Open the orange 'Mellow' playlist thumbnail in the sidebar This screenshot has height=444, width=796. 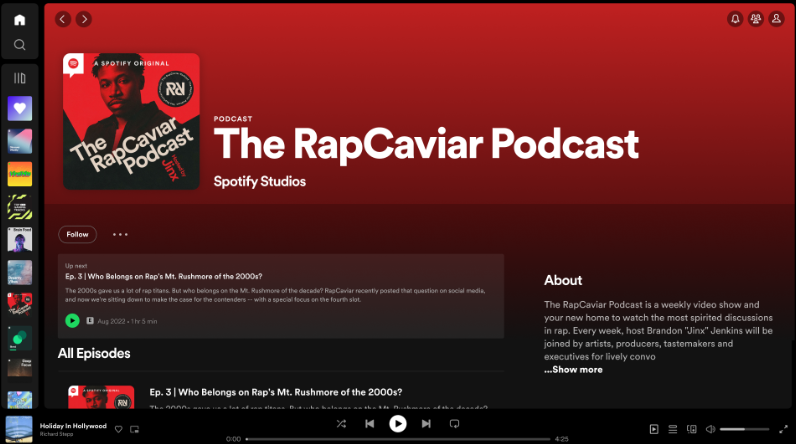(x=20, y=174)
